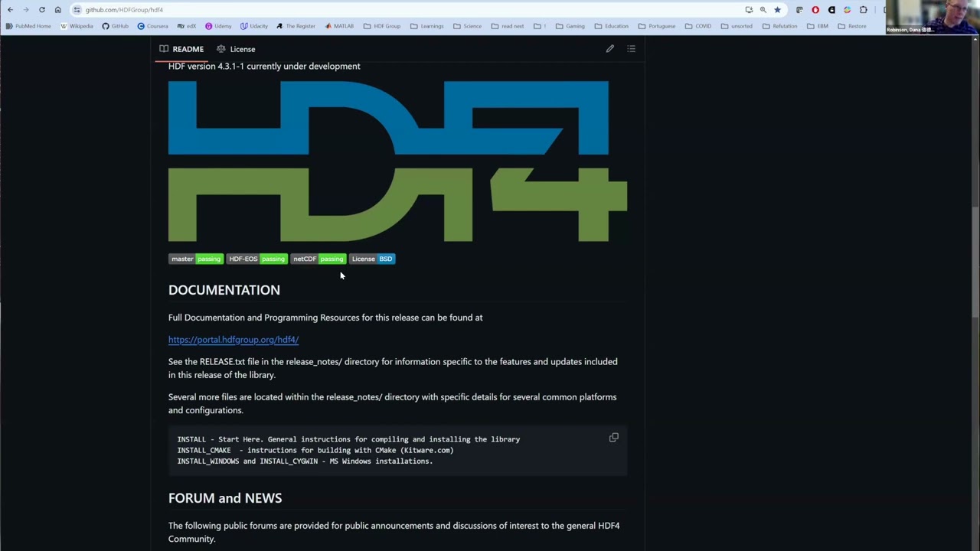Open the HDF-EOS passing badge

click(256, 259)
